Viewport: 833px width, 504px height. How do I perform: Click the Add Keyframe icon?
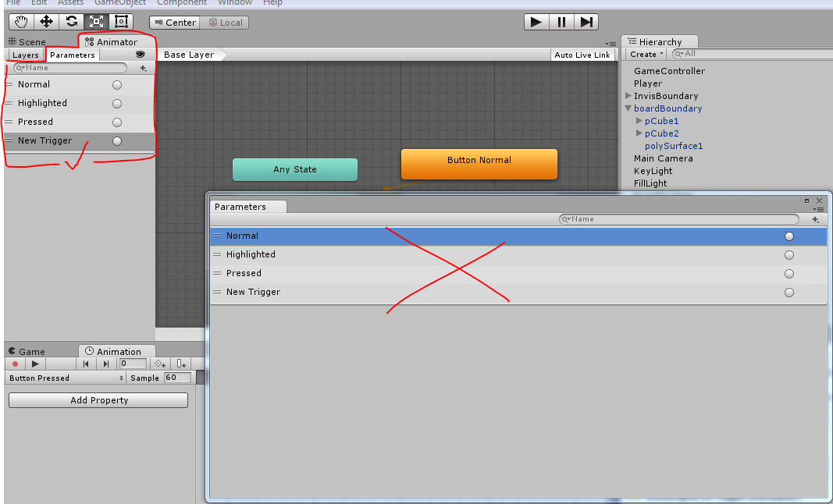click(x=159, y=364)
